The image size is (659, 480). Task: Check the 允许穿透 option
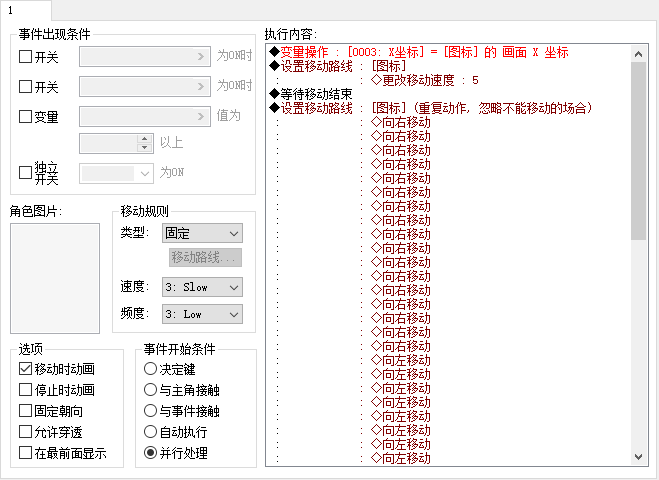tap(26, 432)
